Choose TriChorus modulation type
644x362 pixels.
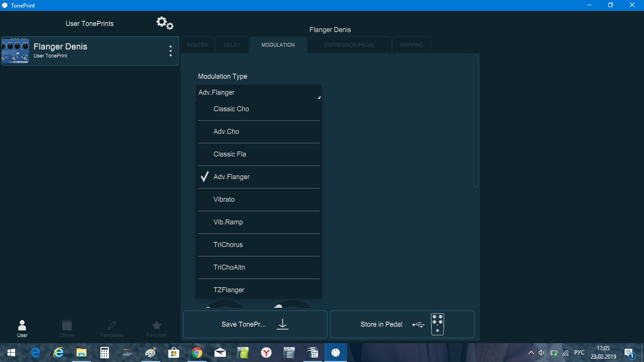pyautogui.click(x=259, y=245)
